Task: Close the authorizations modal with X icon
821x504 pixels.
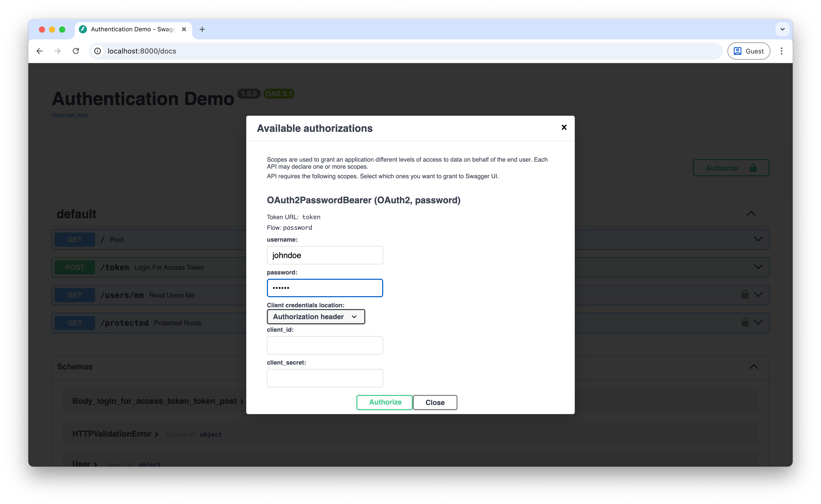Action: tap(564, 127)
